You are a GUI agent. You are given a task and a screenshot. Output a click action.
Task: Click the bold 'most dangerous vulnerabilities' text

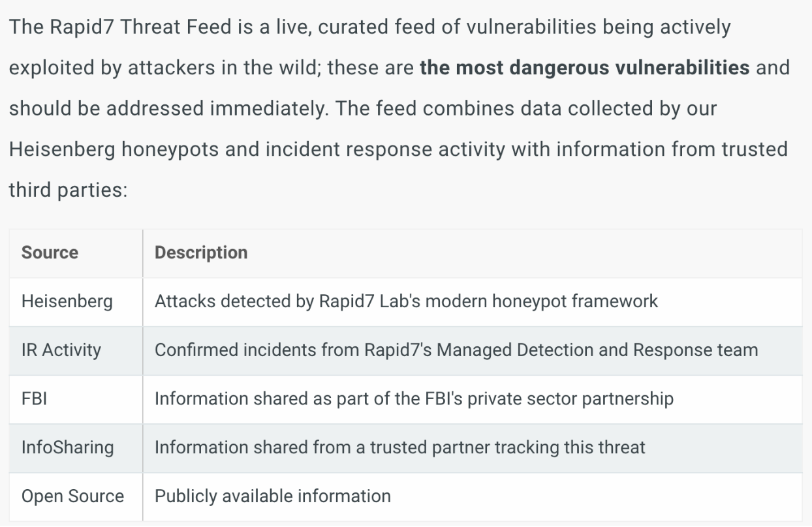tap(584, 68)
